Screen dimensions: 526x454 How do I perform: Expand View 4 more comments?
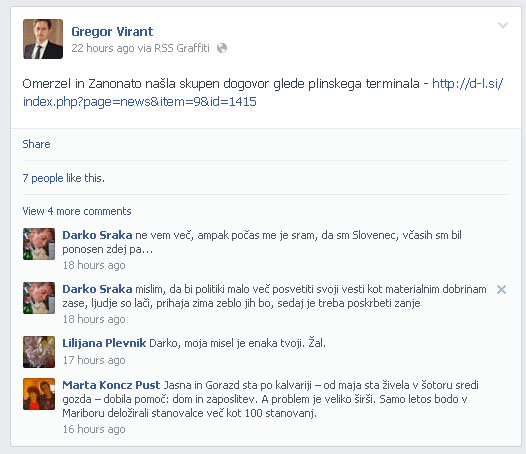pos(77,211)
